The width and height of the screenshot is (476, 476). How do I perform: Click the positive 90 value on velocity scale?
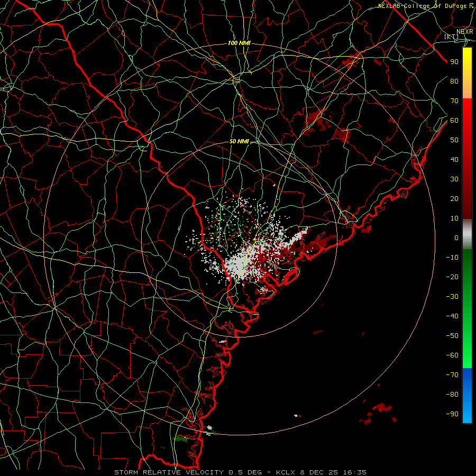coord(454,62)
